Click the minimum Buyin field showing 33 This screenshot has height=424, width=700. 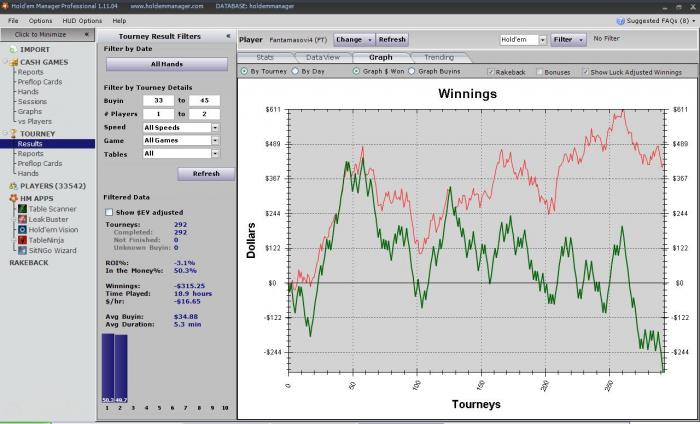click(158, 101)
